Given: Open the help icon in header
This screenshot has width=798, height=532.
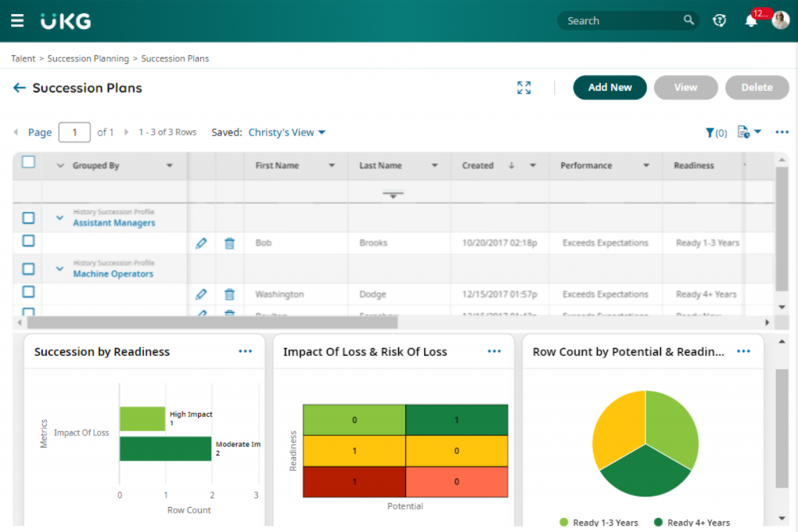Looking at the screenshot, I should point(719,20).
